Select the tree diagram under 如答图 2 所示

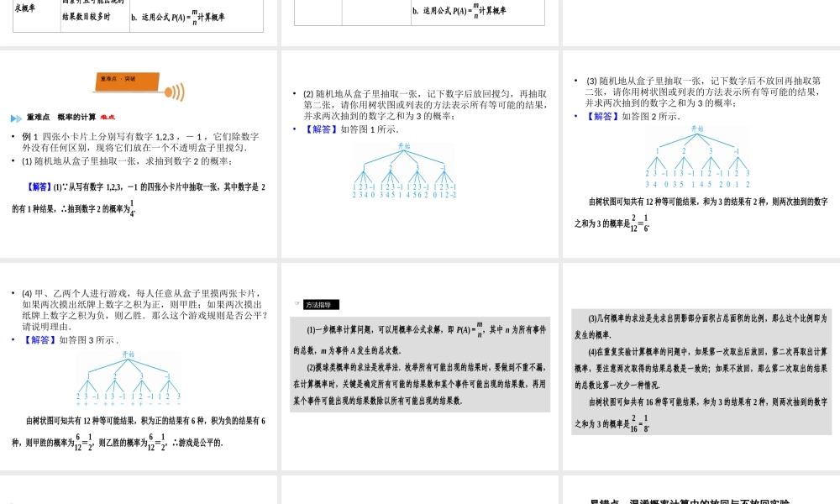point(697,156)
